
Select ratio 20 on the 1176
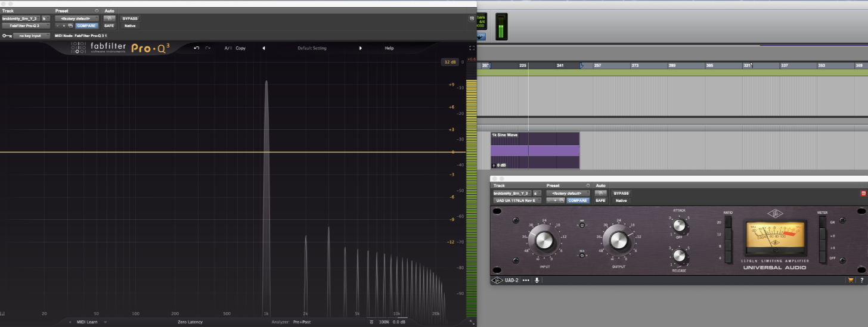(x=727, y=222)
